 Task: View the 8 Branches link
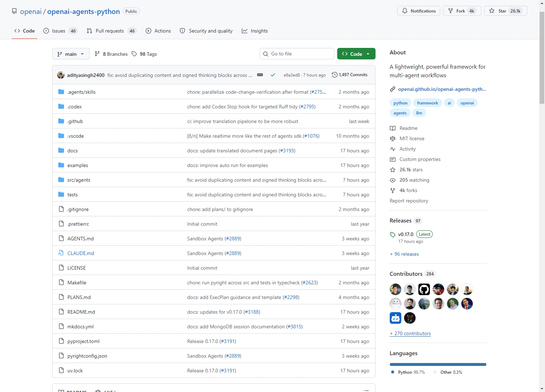[111, 54]
